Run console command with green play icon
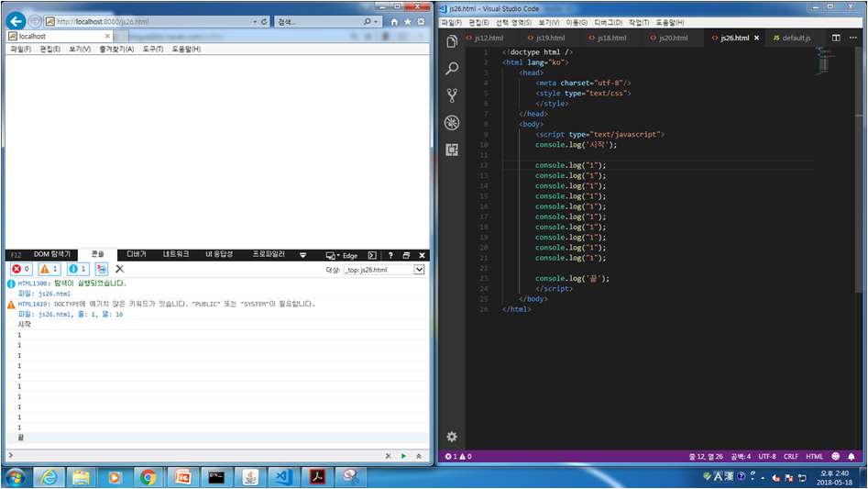This screenshot has width=868, height=489. (403, 456)
